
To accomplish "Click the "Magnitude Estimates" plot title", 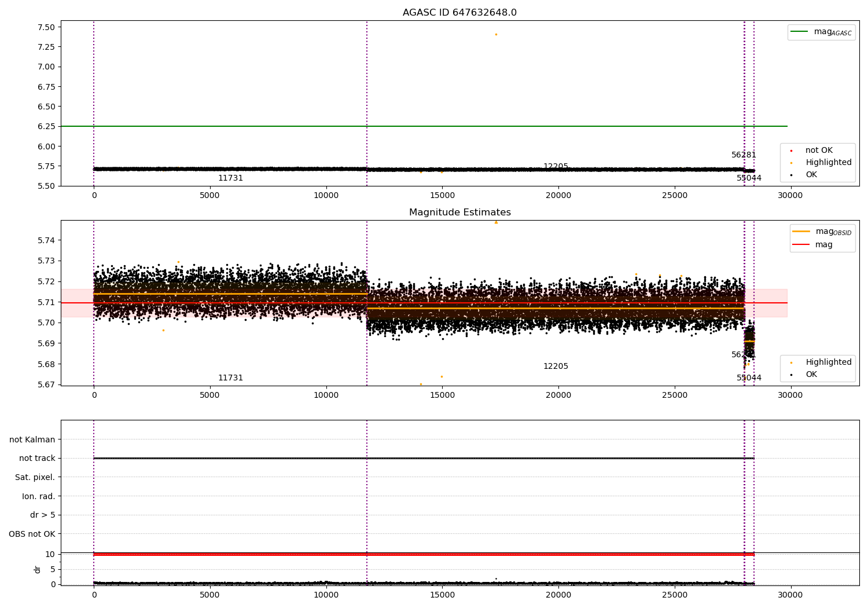I will [459, 213].
